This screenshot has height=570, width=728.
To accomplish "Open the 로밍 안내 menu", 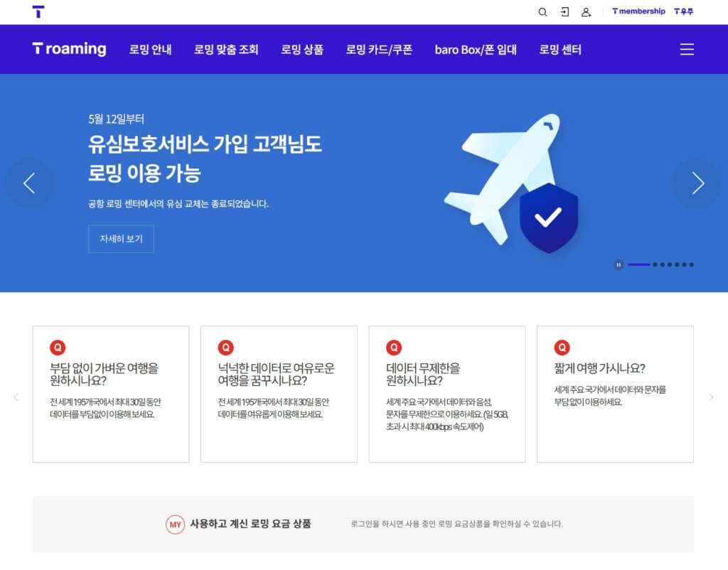I will point(150,50).
